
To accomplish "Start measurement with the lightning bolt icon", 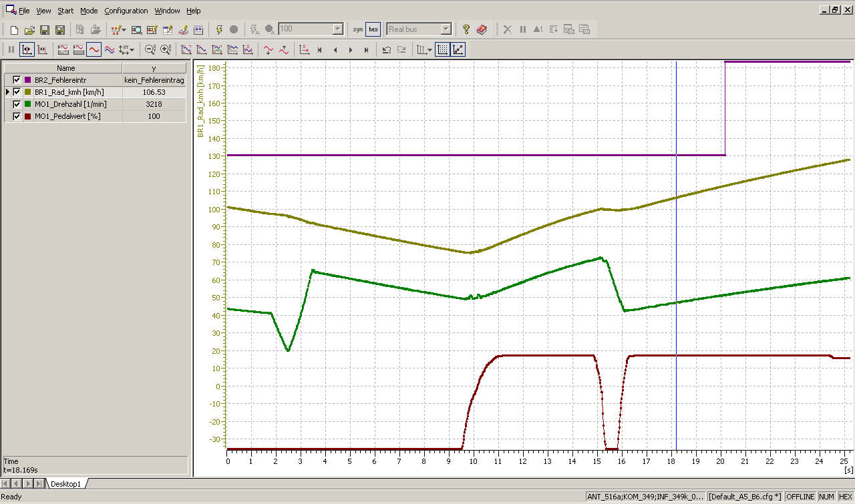I will point(219,29).
